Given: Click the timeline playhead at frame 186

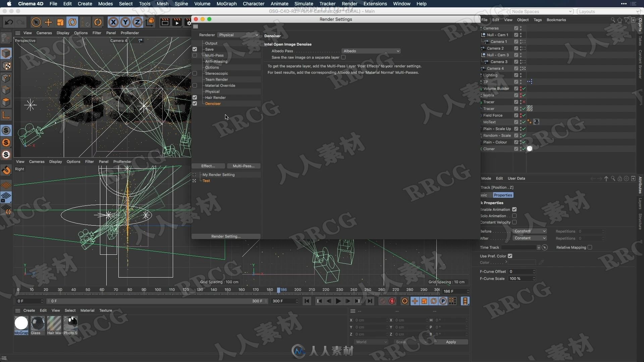Looking at the screenshot, I should [278, 290].
